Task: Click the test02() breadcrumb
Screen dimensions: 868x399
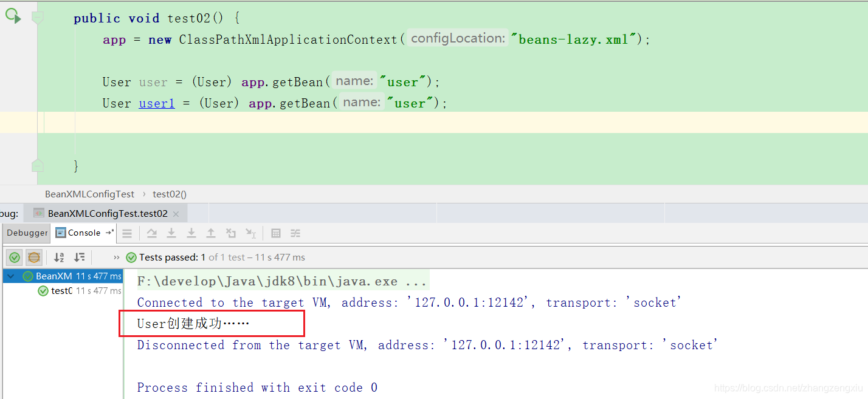Action: click(x=170, y=194)
